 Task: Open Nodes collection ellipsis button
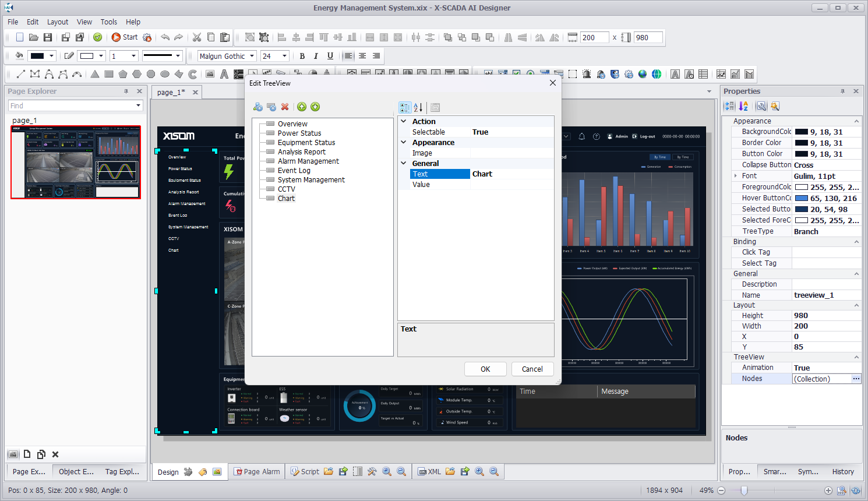click(856, 379)
